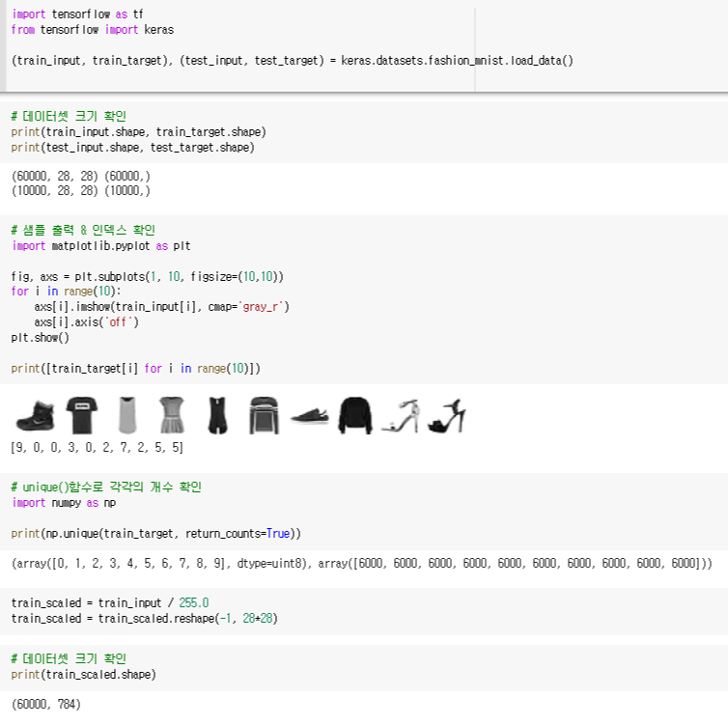Click the fashion_mnist.load_data() code line

pos(292,61)
